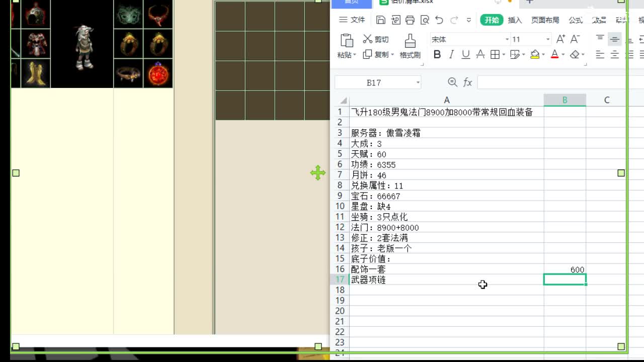
Task: Select row 16 header
Action: pyautogui.click(x=340, y=269)
